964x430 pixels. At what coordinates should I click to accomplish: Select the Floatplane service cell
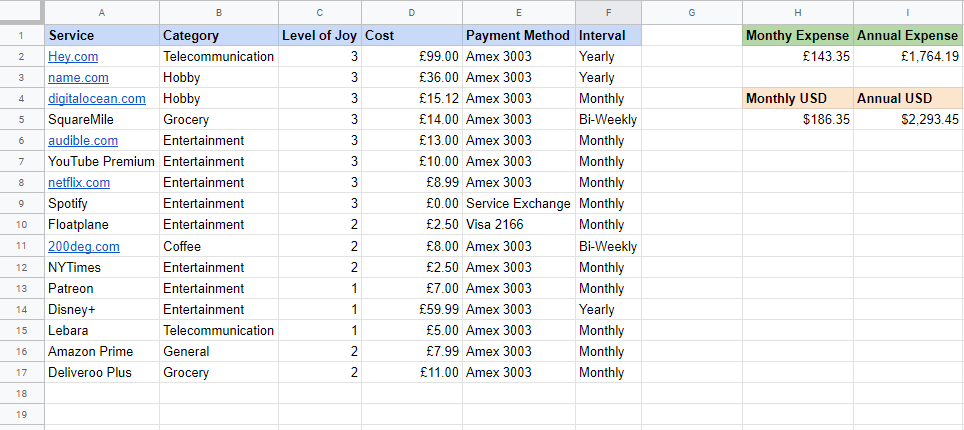(101, 225)
